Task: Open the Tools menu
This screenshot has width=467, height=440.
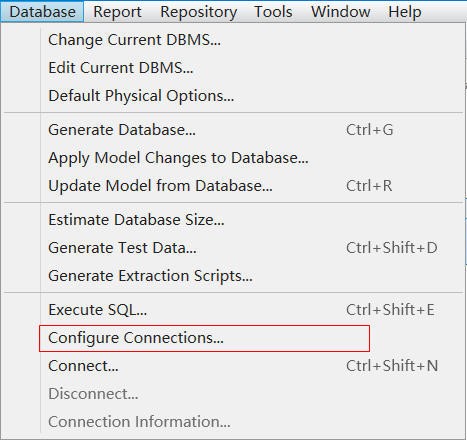Action: 273,12
